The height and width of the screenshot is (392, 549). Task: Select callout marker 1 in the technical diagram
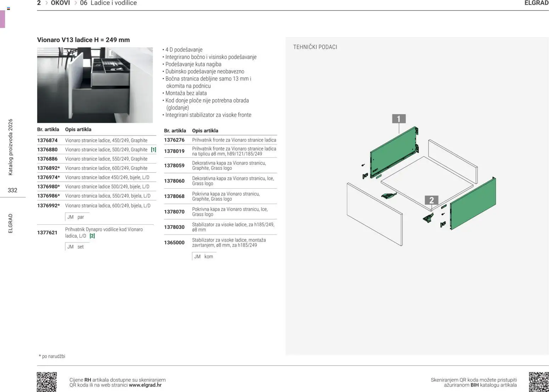398,119
